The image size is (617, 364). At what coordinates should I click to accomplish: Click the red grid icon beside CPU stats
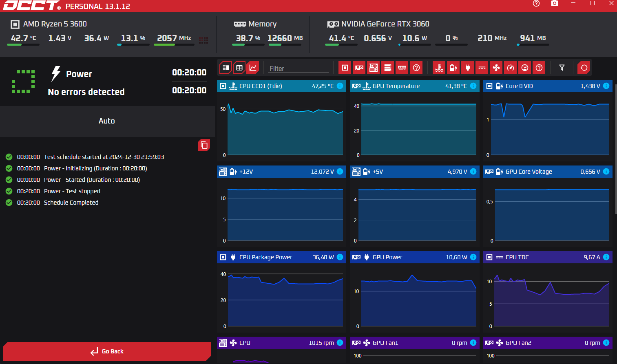coord(203,40)
